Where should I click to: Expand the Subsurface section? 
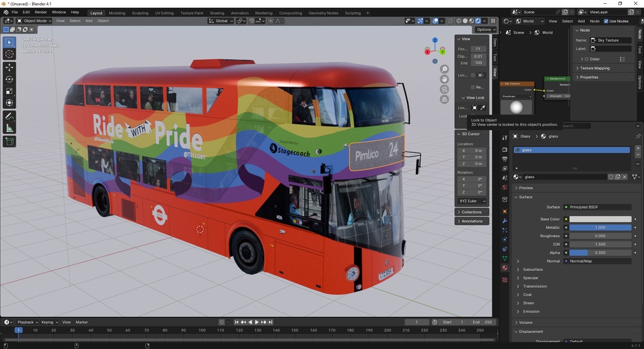(x=533, y=269)
